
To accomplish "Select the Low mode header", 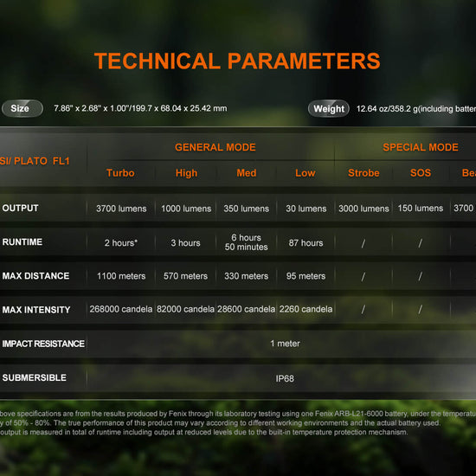I will [306, 173].
